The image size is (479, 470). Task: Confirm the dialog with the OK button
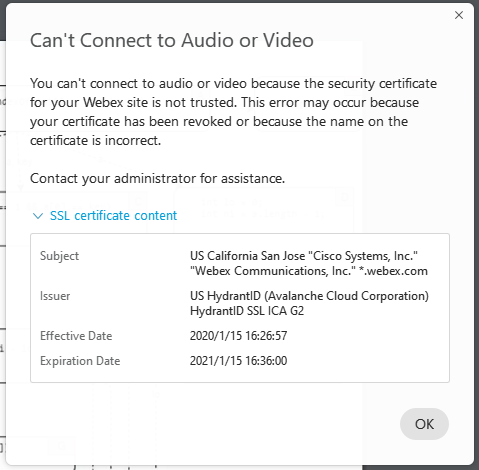click(x=424, y=424)
